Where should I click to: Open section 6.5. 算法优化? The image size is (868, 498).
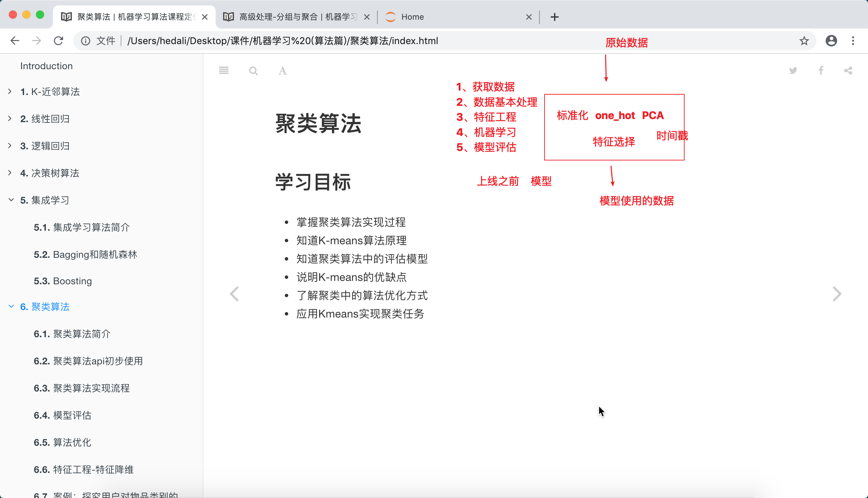(63, 443)
